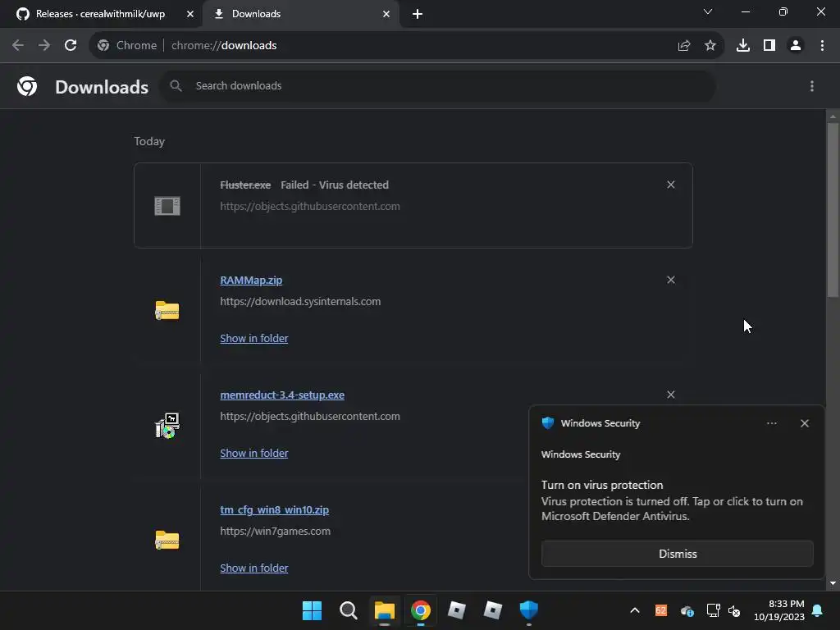
Task: Go back to previous page
Action: [18, 46]
